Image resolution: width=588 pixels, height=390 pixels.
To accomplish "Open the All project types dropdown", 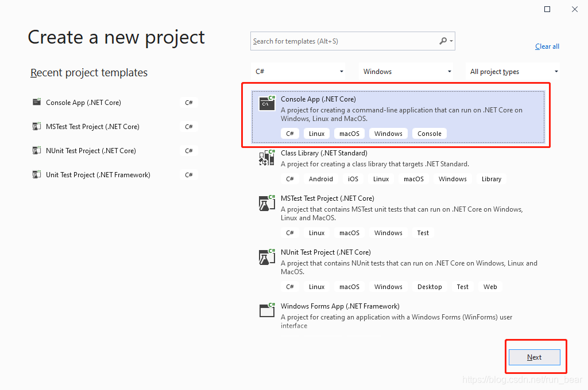I will [x=513, y=71].
